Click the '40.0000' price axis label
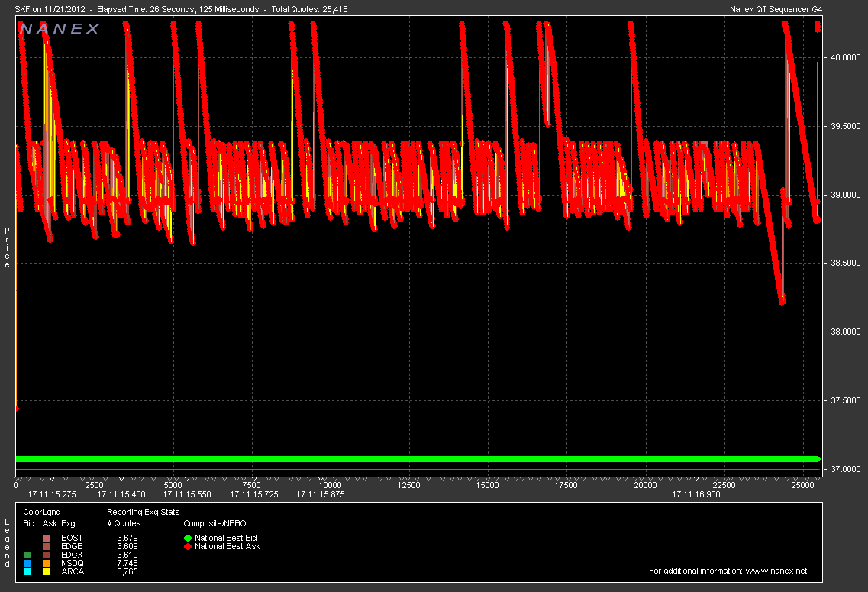The width and height of the screenshot is (868, 592). 846,57
